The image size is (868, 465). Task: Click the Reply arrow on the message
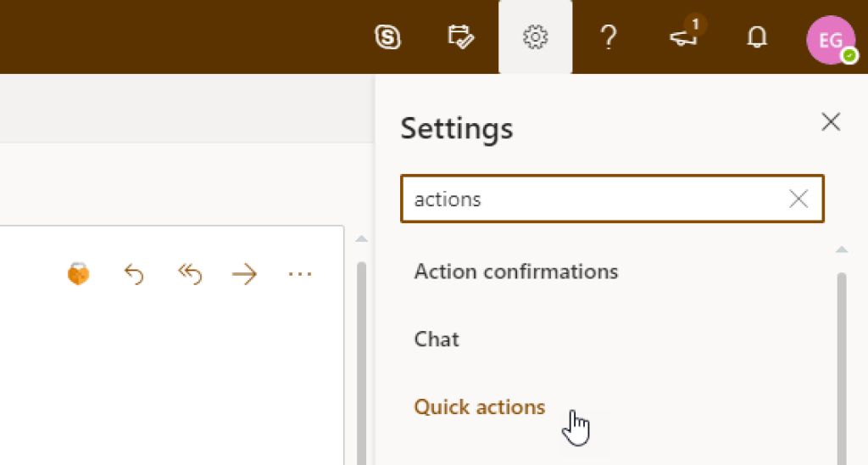click(x=133, y=274)
